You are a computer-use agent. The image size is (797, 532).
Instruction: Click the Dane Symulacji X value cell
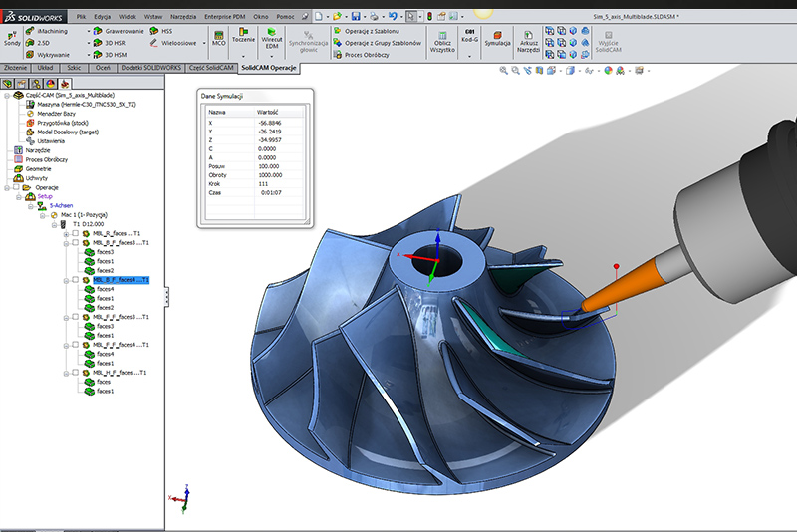(279, 123)
